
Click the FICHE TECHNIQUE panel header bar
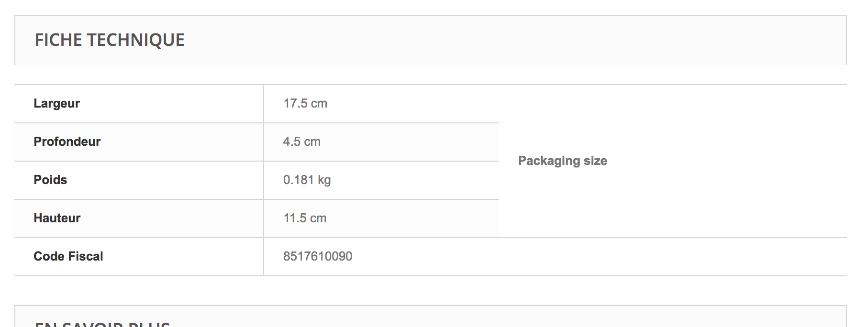click(431, 40)
